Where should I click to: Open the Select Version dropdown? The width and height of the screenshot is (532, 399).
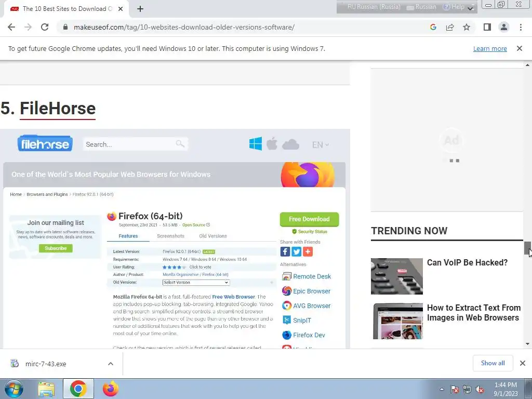point(196,282)
